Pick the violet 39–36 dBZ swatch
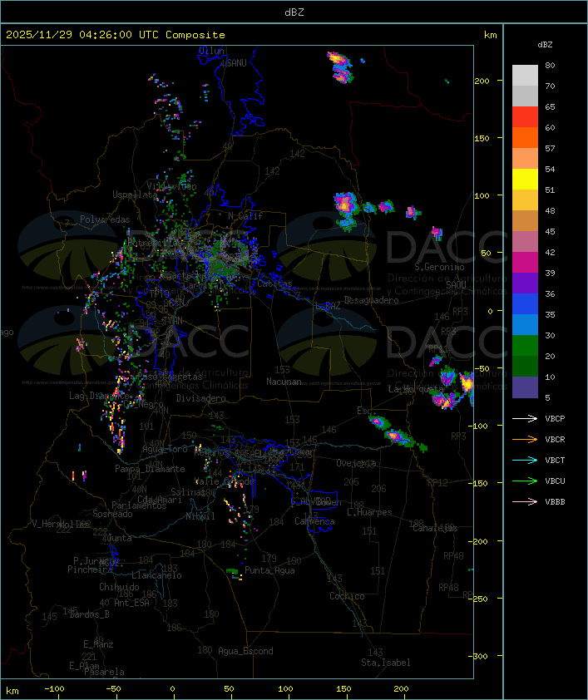The height and width of the screenshot is (700, 588). tap(525, 283)
